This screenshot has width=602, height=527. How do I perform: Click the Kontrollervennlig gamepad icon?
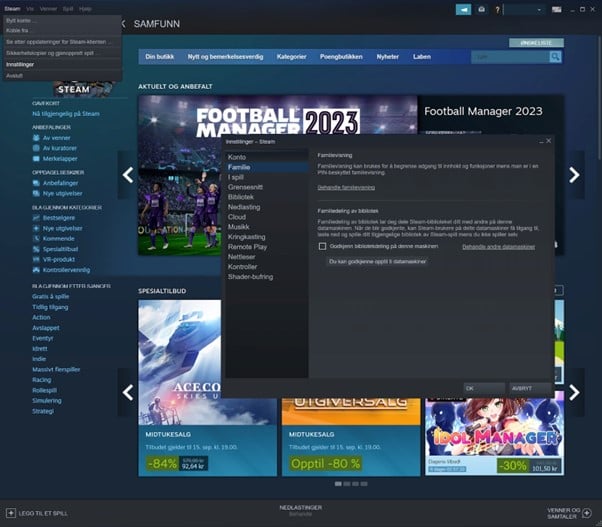coord(36,270)
